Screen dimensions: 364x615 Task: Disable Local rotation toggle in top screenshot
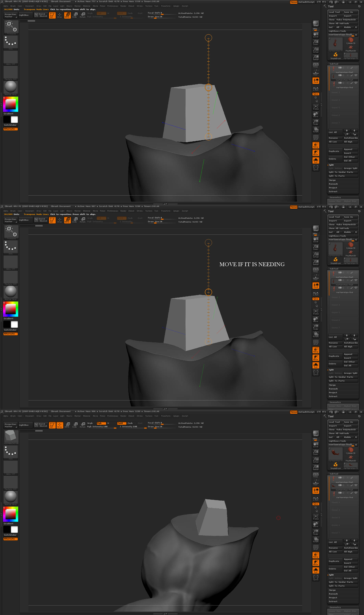click(316, 81)
